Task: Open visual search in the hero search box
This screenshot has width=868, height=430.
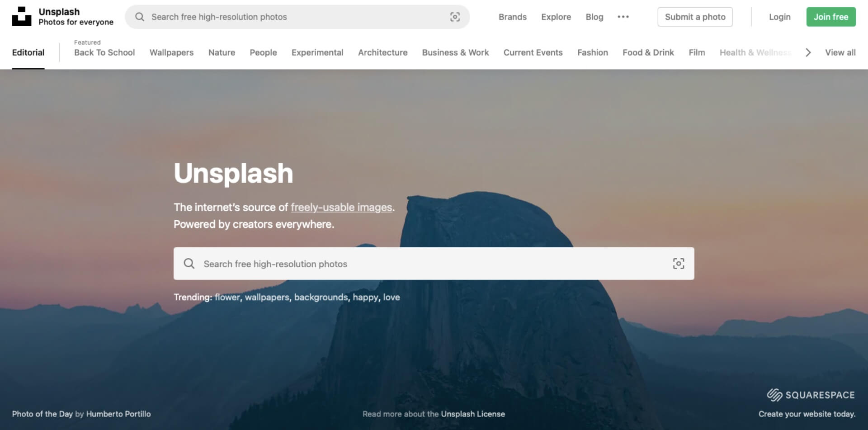Action: click(x=678, y=264)
